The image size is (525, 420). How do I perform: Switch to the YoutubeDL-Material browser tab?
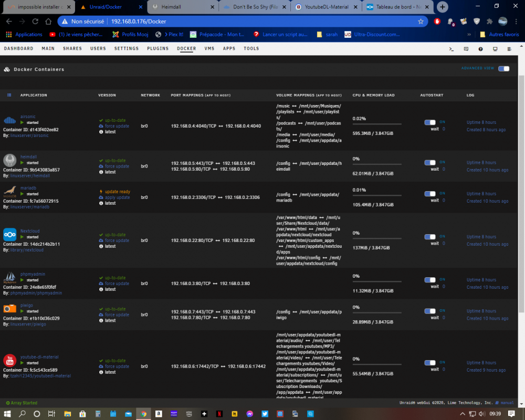click(327, 7)
